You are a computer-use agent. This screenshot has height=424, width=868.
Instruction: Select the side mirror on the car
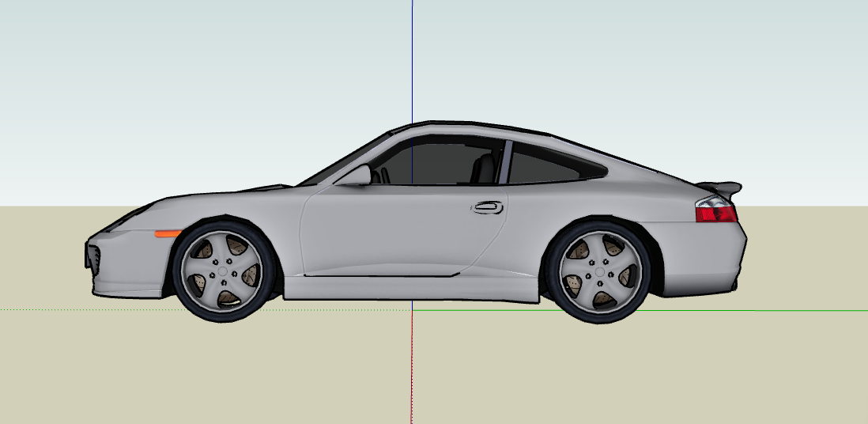(354, 175)
